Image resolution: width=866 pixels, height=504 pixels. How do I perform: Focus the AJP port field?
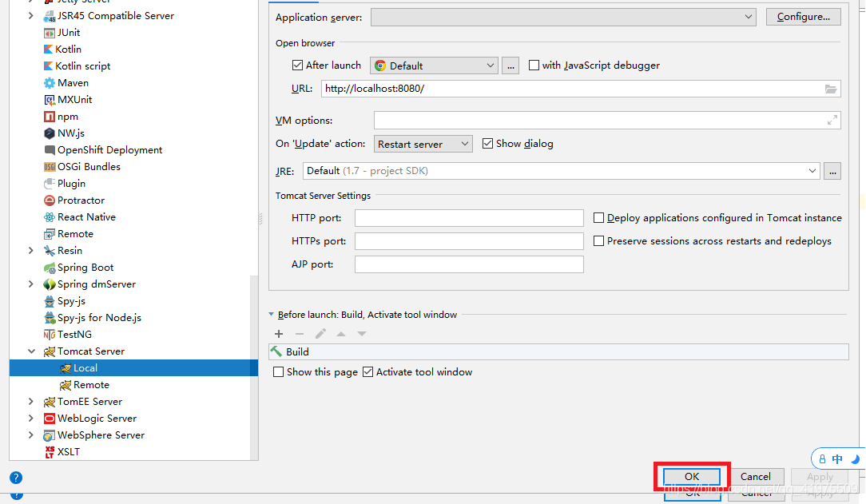pos(469,264)
